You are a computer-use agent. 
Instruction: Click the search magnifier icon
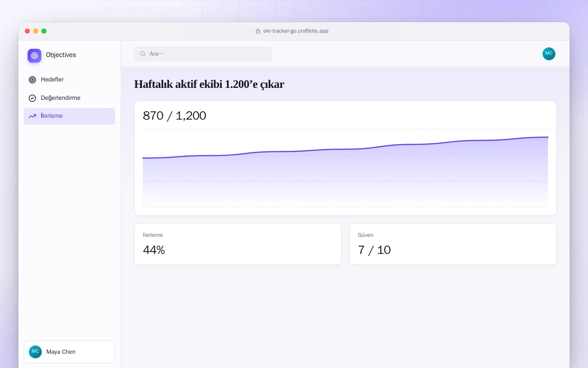point(143,54)
